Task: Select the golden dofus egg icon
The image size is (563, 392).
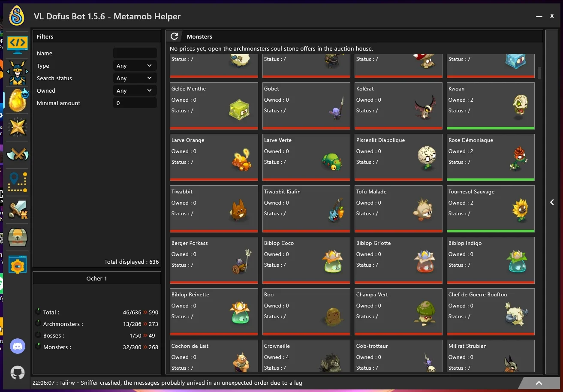Action: (x=18, y=100)
